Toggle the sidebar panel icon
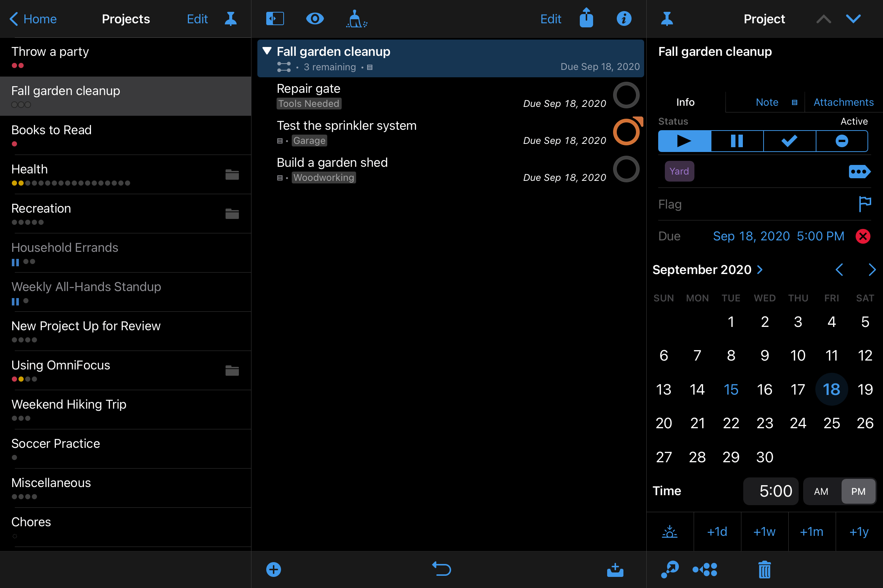Image resolution: width=883 pixels, height=588 pixels. point(275,19)
